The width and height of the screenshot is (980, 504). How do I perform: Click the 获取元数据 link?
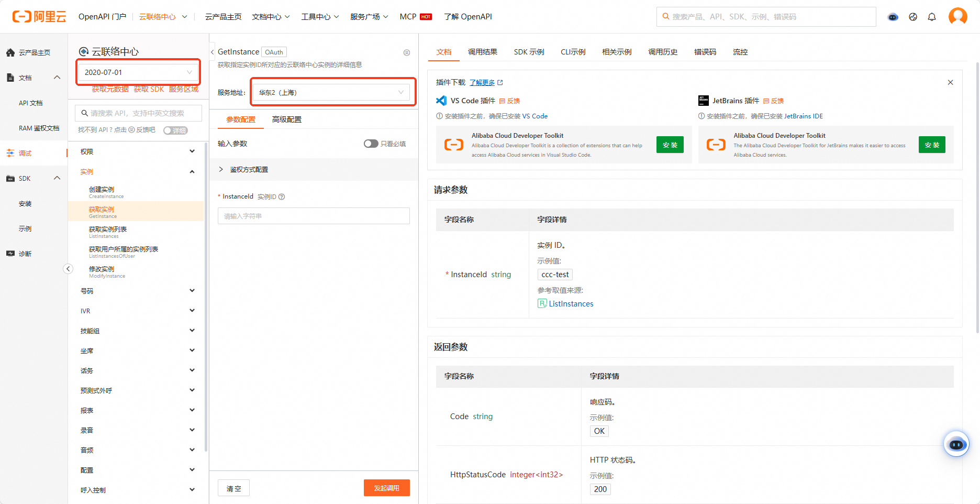pos(110,89)
